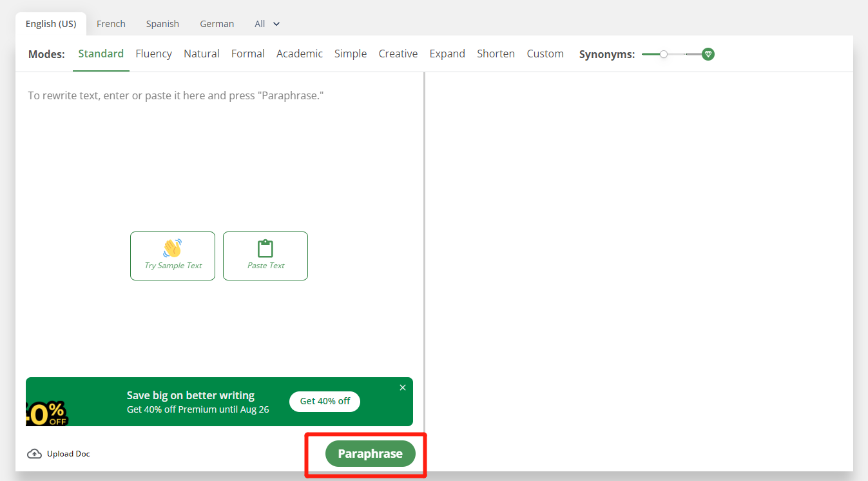Select the Academic mode

point(300,54)
